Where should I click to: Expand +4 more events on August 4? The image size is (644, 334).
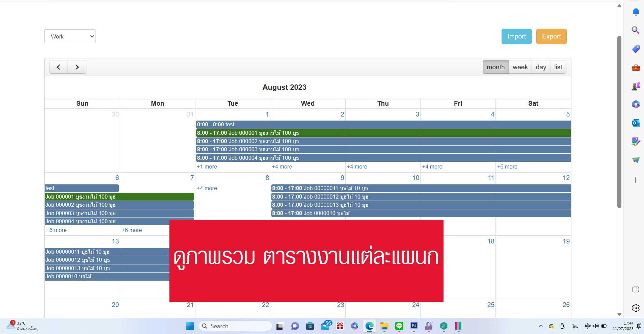pyautogui.click(x=432, y=166)
